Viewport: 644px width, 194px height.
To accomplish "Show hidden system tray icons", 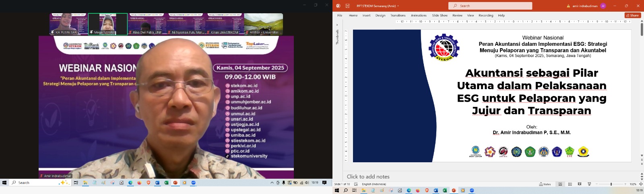I will pyautogui.click(x=272, y=183).
